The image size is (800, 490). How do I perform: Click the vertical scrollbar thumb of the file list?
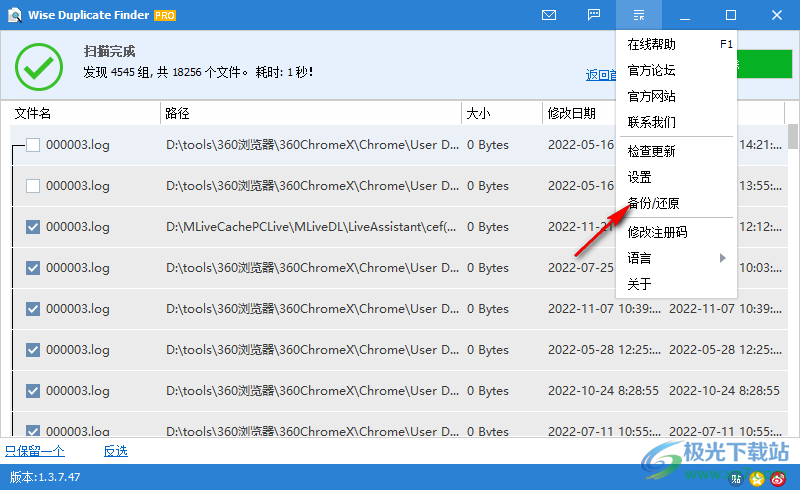click(x=793, y=136)
